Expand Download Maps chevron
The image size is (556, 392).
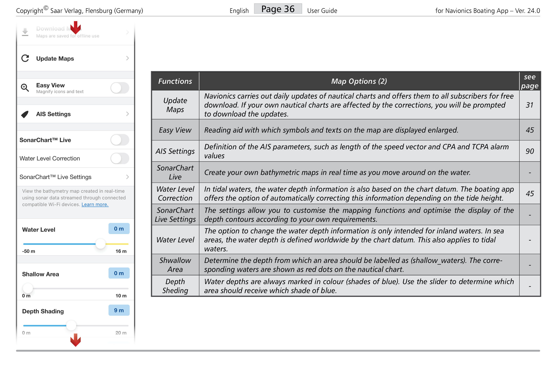click(127, 32)
